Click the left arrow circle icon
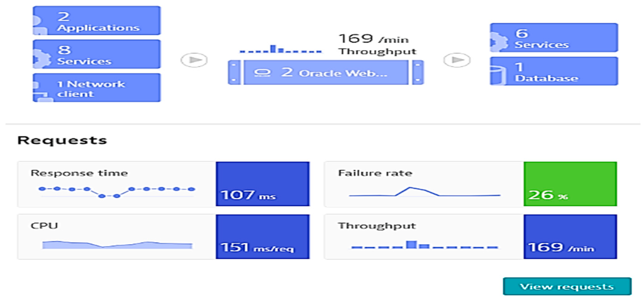Screen dimensions: 644x300 click(x=194, y=60)
